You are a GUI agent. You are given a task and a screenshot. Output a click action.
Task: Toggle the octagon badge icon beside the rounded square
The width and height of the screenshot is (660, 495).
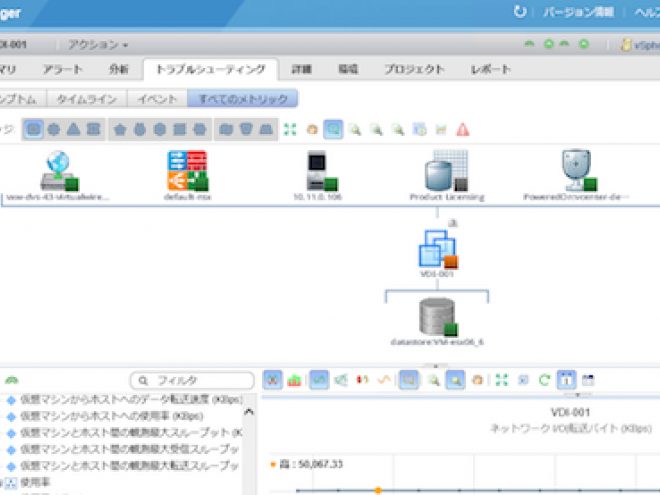coord(53,129)
